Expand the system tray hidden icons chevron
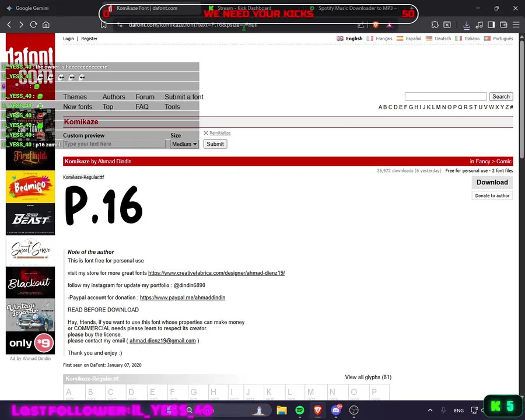 coord(430,410)
